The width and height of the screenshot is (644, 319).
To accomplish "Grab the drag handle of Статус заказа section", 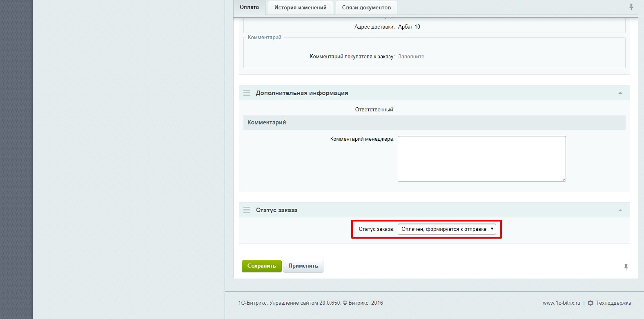I will click(247, 210).
